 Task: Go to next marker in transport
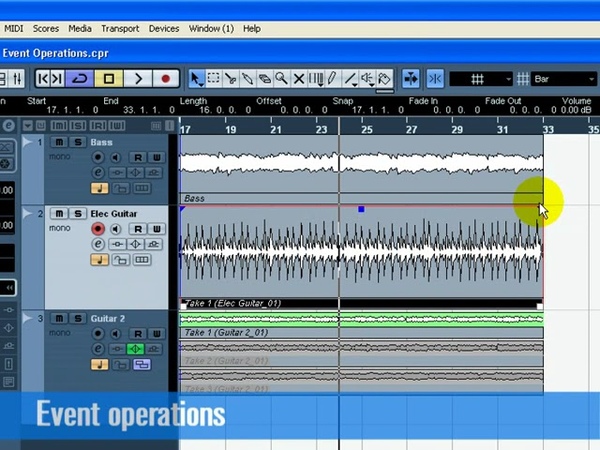pyautogui.click(x=57, y=79)
